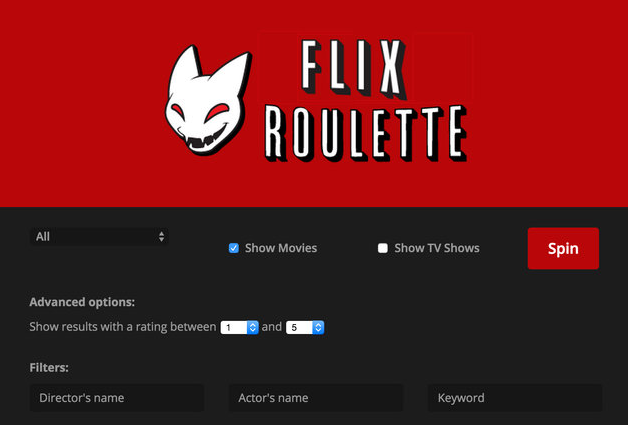The height and width of the screenshot is (425, 628).
Task: Click the Flix Roulette title logo
Action: point(365,100)
